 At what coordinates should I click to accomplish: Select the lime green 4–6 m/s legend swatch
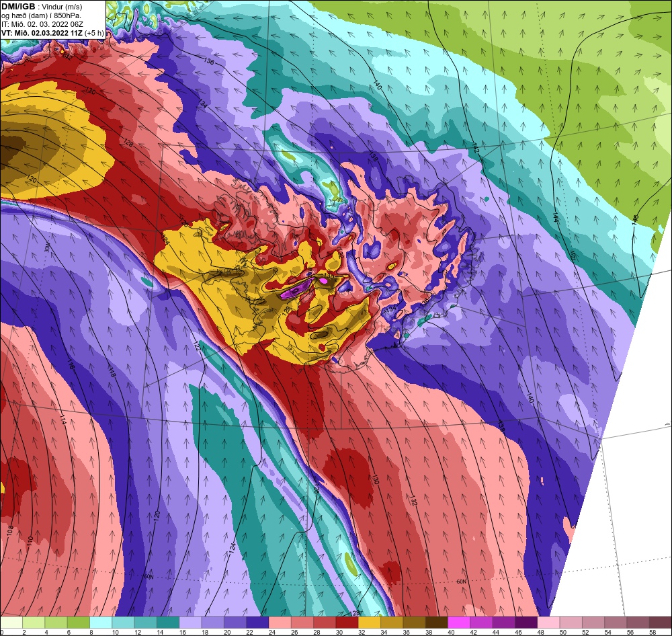[x=56, y=623]
